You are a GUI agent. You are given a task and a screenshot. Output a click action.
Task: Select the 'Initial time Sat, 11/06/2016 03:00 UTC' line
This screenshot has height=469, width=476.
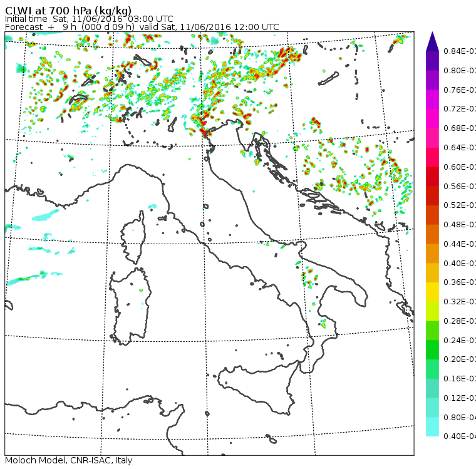[89, 19]
